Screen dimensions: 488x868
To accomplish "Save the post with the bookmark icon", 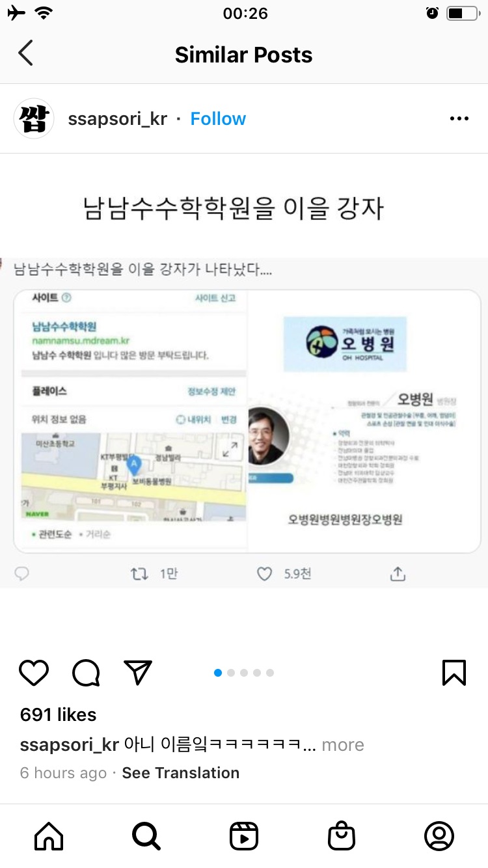I will tap(454, 673).
